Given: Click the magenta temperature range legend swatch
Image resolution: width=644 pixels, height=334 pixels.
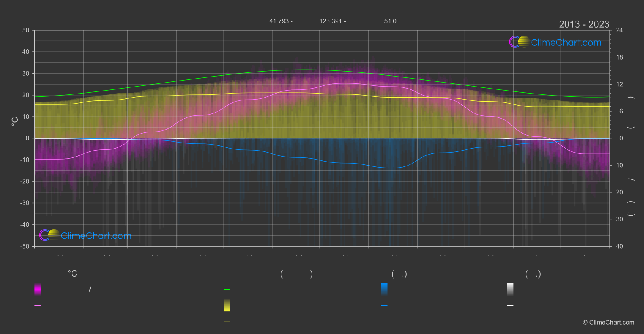Looking at the screenshot, I should [x=38, y=289].
